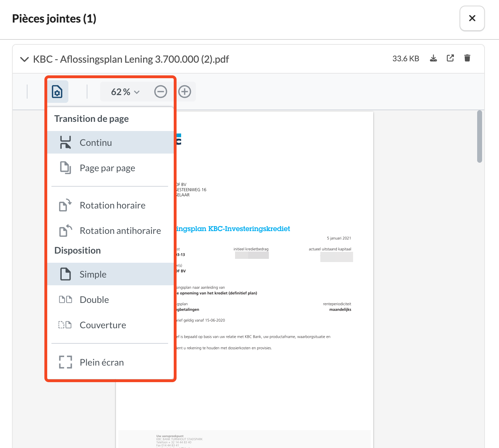Choose the Double page layout
Viewport: 499px width, 448px height.
[94, 300]
